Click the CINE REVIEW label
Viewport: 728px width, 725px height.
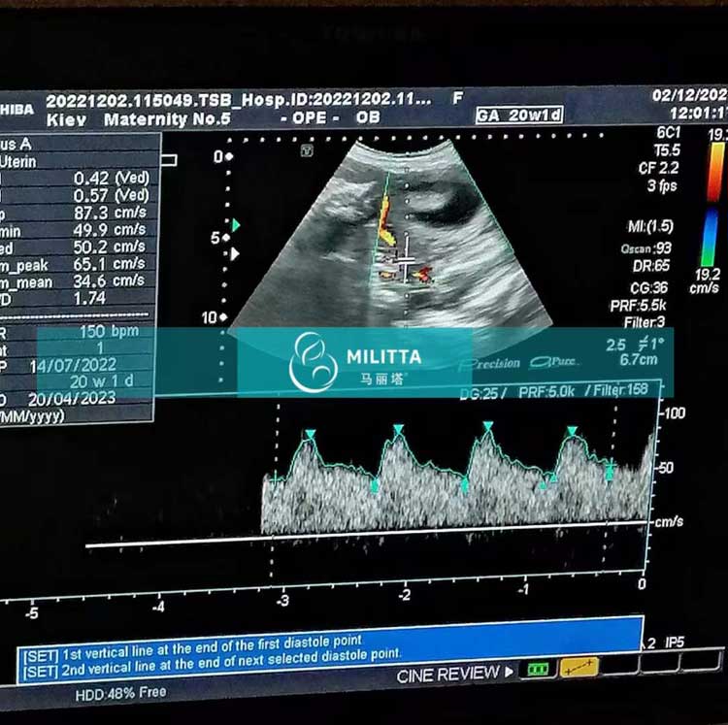tap(447, 675)
